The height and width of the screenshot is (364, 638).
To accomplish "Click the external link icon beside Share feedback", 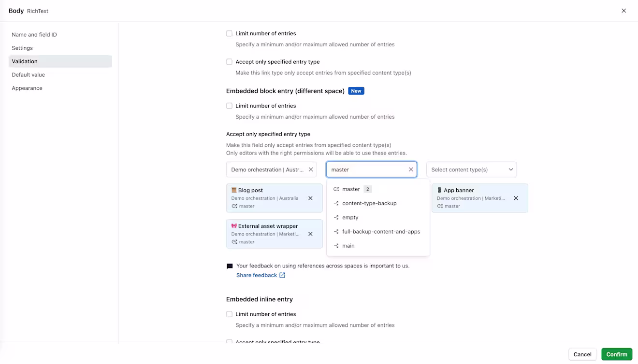I will coord(282,275).
